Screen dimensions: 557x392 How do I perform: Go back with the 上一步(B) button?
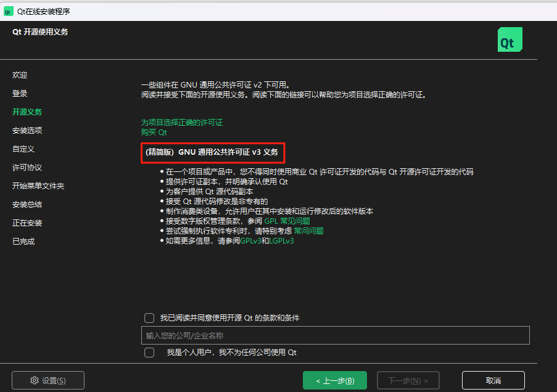[x=334, y=380]
